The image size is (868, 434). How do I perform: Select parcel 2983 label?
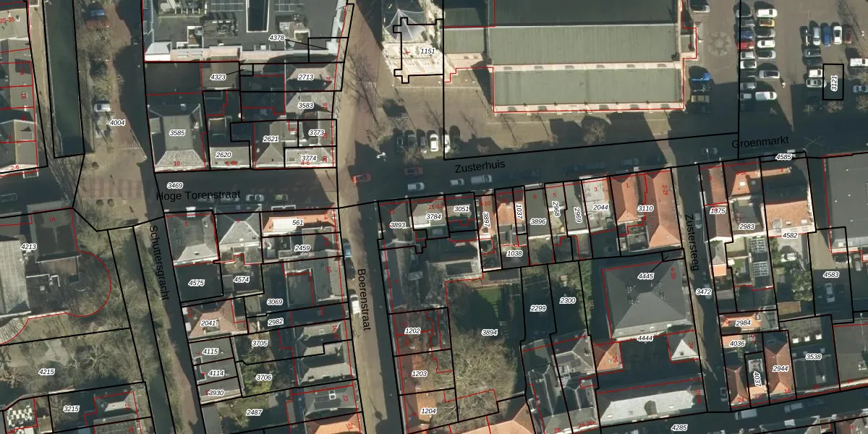click(746, 227)
